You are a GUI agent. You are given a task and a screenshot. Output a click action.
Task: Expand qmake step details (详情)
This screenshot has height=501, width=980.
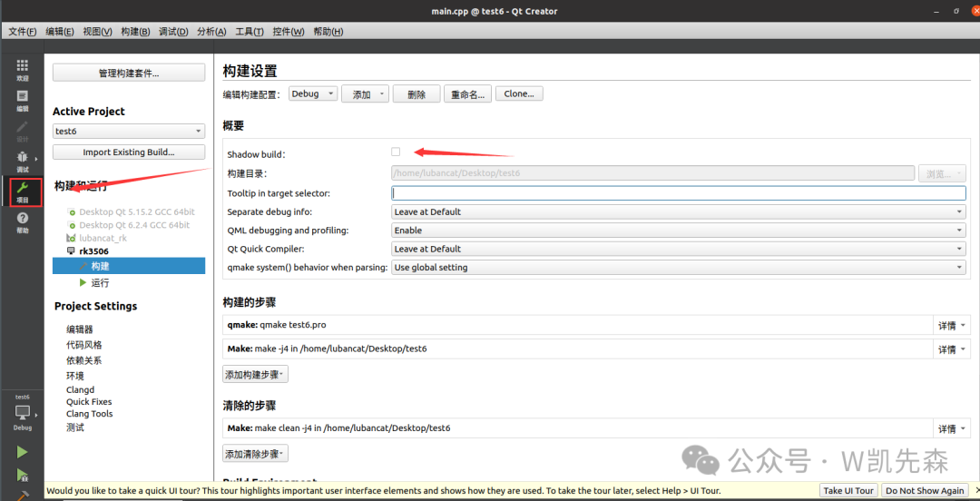tap(952, 325)
